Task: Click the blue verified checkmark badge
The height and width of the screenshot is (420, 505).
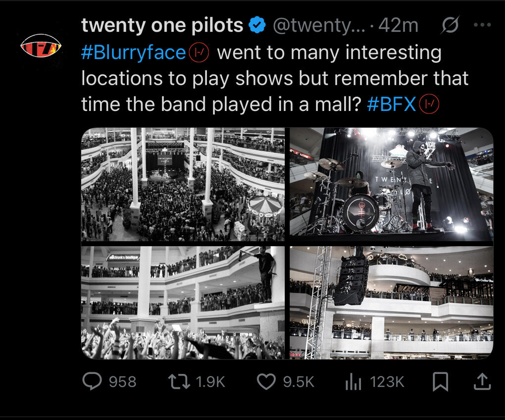Action: tap(257, 25)
